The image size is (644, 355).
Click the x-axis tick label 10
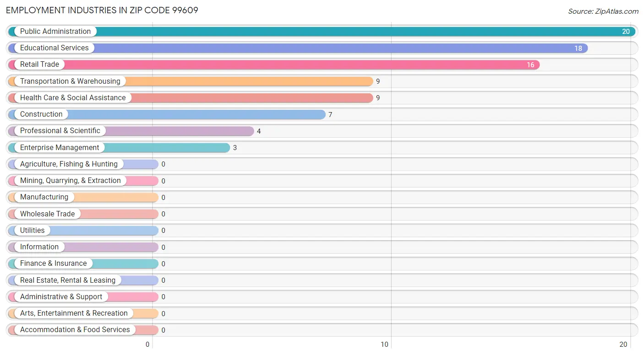[x=385, y=345]
